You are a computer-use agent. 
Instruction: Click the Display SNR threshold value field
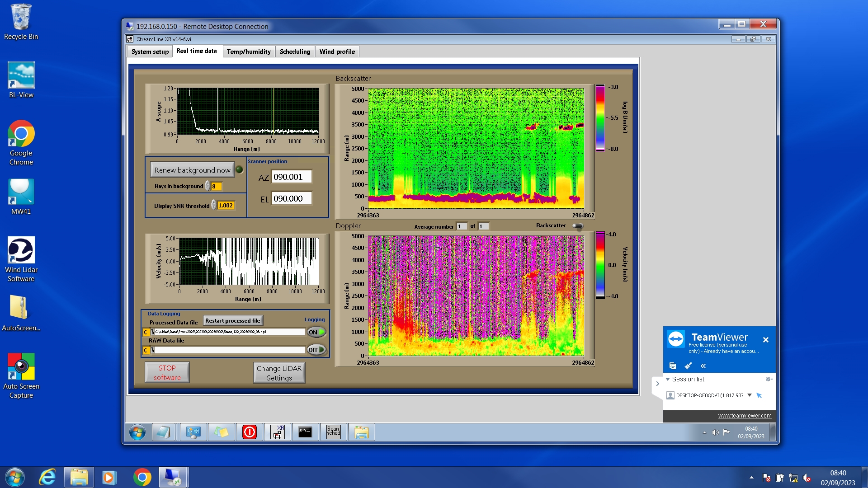point(225,206)
